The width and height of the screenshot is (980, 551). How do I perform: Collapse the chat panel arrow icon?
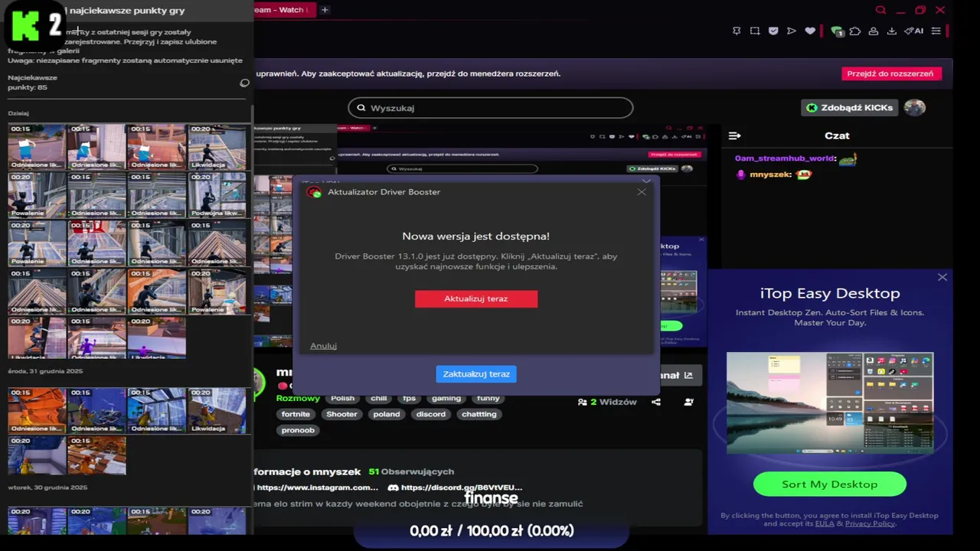click(734, 135)
